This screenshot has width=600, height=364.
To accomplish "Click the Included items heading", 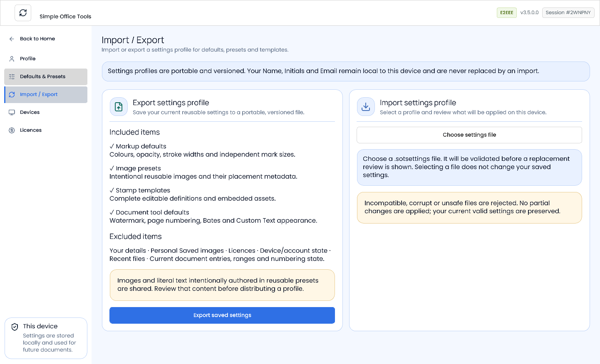I will point(134,132).
